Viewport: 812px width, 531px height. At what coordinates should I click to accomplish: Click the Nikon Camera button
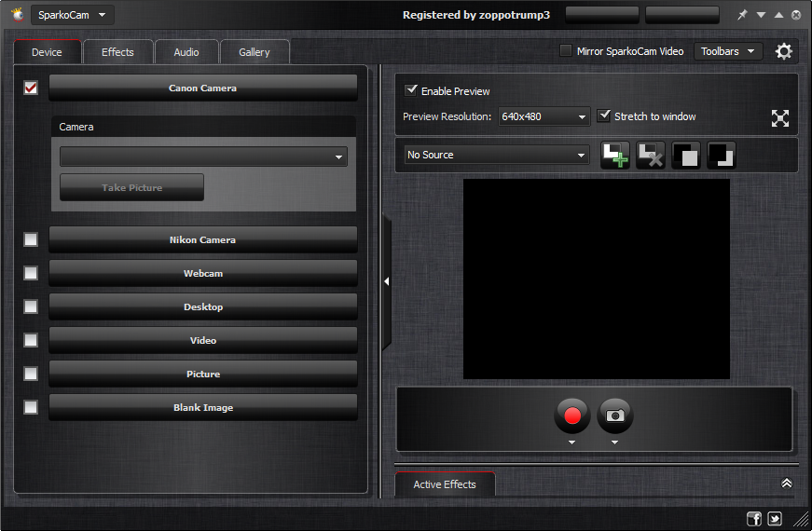203,239
